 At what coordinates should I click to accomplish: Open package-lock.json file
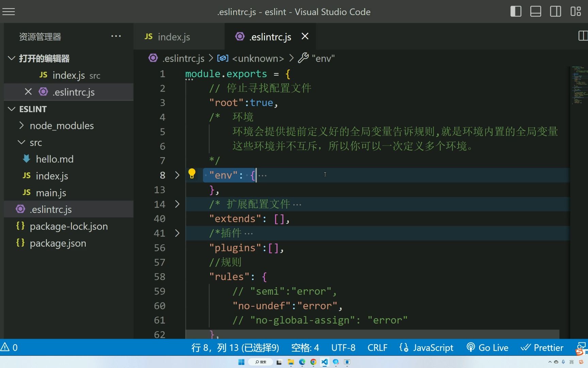pyautogui.click(x=69, y=226)
